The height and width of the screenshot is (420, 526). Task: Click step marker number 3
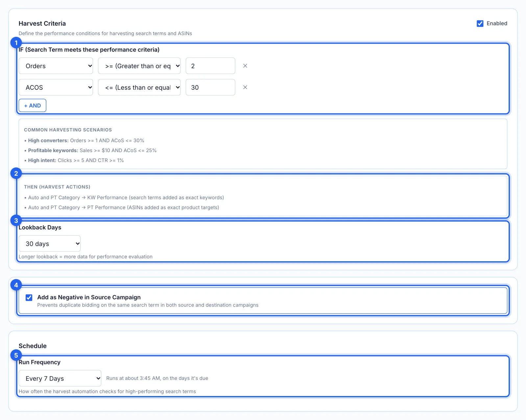tap(16, 221)
